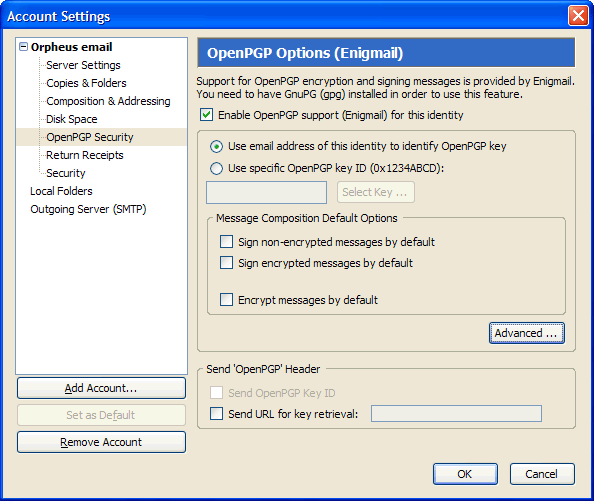This screenshot has height=501, width=594.
Task: Select Use email address to identify key
Action: (x=216, y=147)
